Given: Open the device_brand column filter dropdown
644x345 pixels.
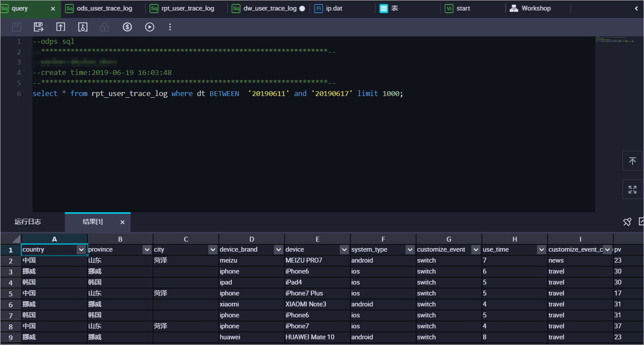Looking at the screenshot, I should (278, 250).
